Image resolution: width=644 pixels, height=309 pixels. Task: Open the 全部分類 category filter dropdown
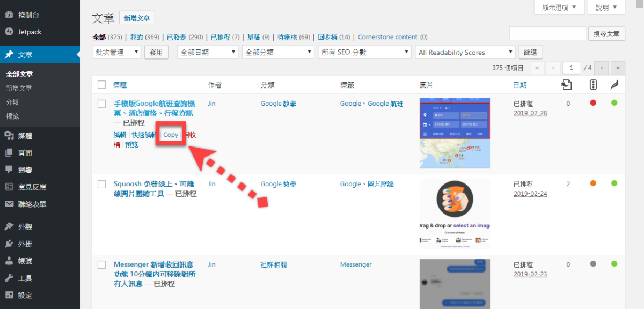point(278,52)
